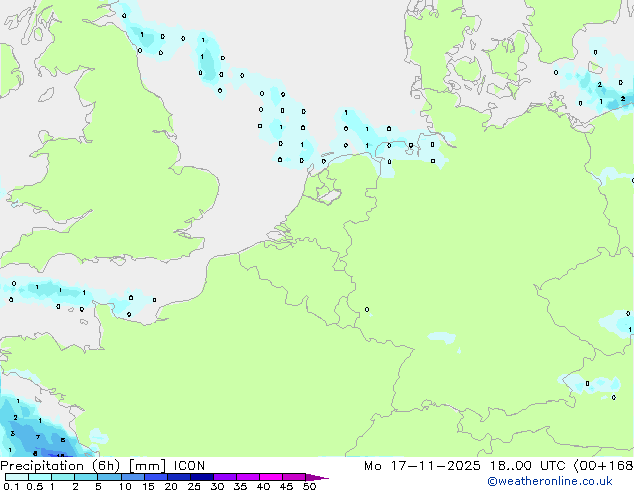Image resolution: width=634 pixels, height=490 pixels.
Task: Click the date 'Mo 17-11-2025'
Action: (x=422, y=466)
